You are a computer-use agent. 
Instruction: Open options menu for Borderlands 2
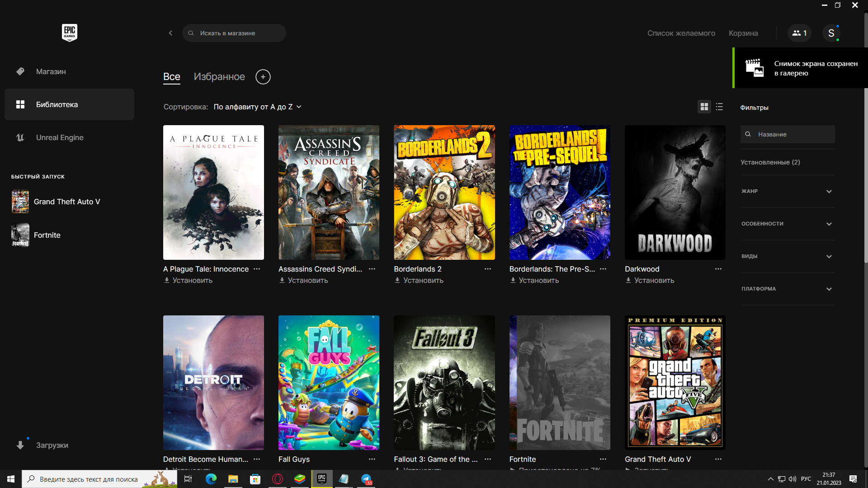(488, 269)
